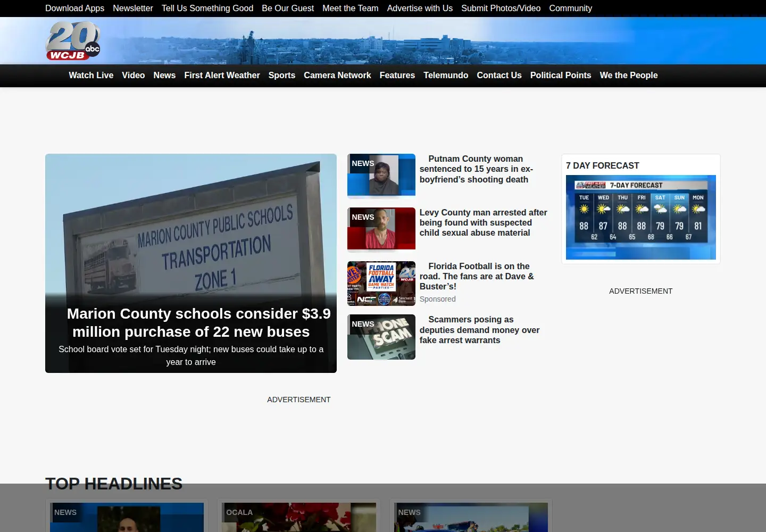The image size is (766, 532).
Task: Open Contact Us in navigation
Action: (x=499, y=76)
